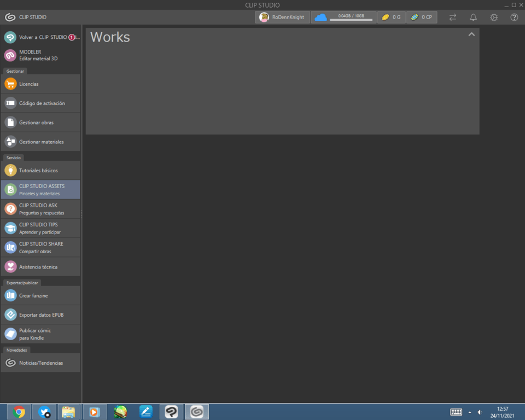The image size is (525, 420).
Task: Click Publicar cómic para Kindle
Action: [x=40, y=334]
